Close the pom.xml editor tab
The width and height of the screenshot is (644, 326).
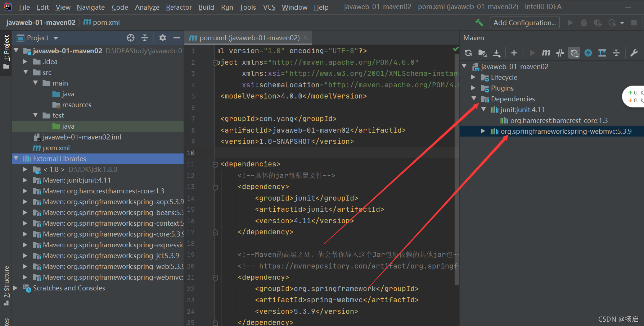tap(306, 38)
